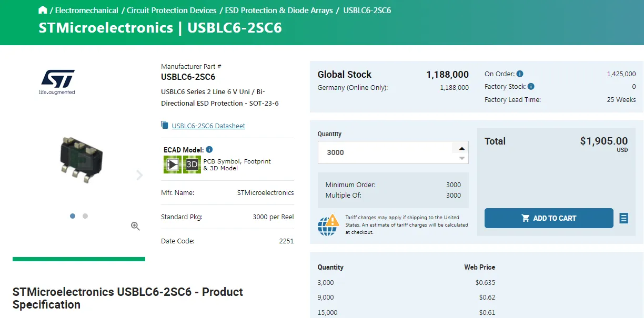Image resolution: width=644 pixels, height=318 pixels.
Task: Open the Circuit Protection Devices breadcrumb
Action: (x=172, y=11)
